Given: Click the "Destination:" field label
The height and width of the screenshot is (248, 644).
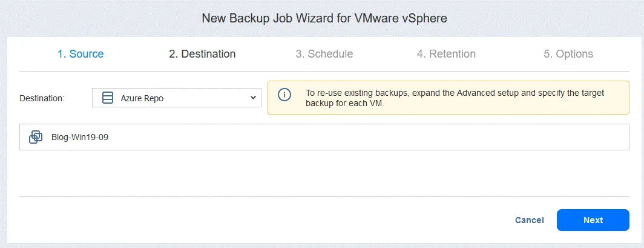Looking at the screenshot, I should (x=42, y=98).
